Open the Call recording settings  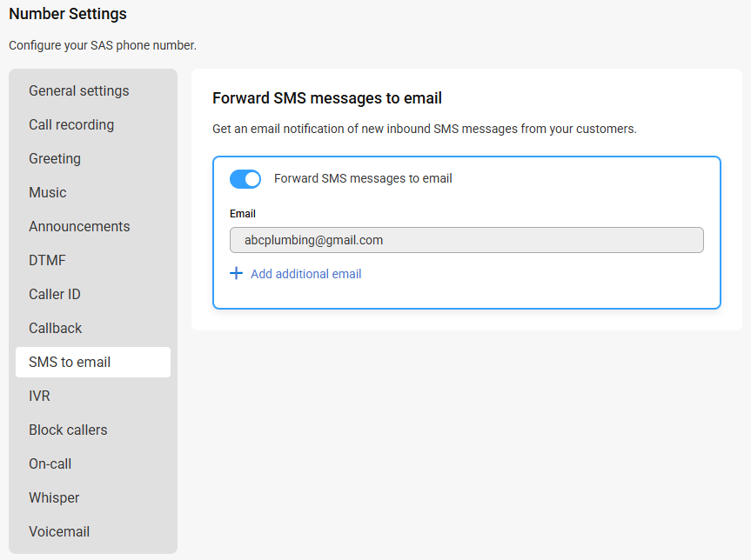pos(93,125)
